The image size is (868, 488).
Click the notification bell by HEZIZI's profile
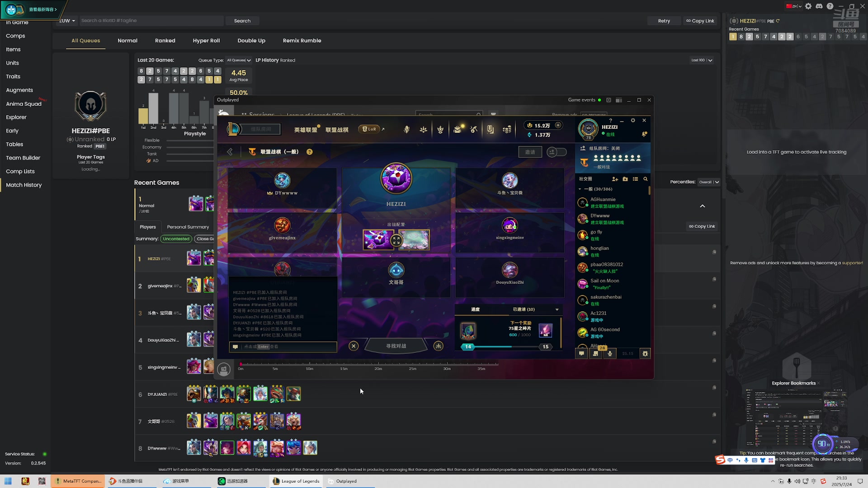click(644, 134)
